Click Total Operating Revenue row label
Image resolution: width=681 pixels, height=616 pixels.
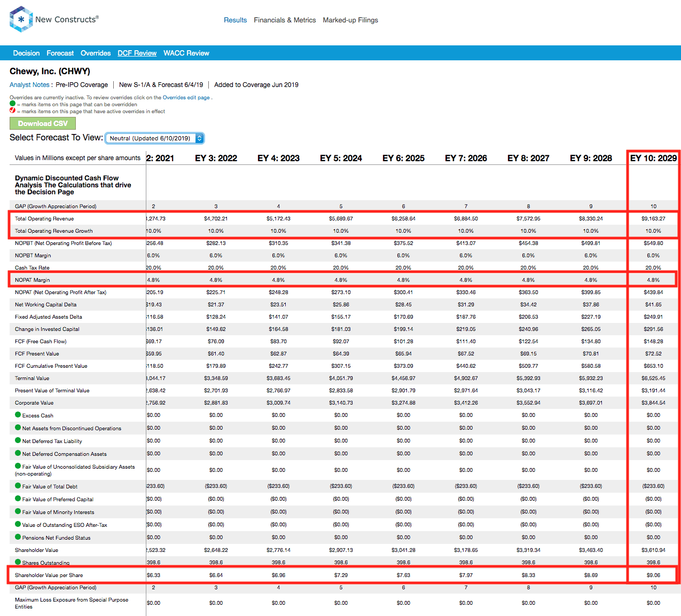[44, 218]
